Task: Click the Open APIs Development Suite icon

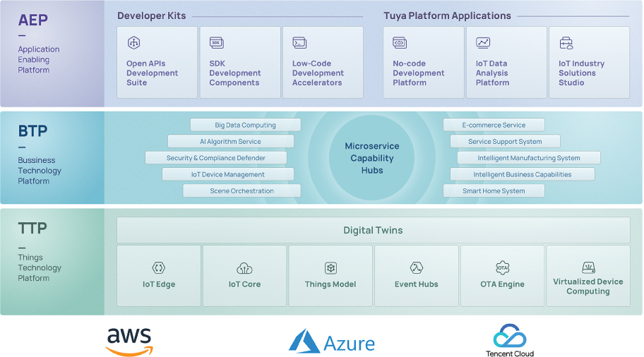Action: pos(133,43)
